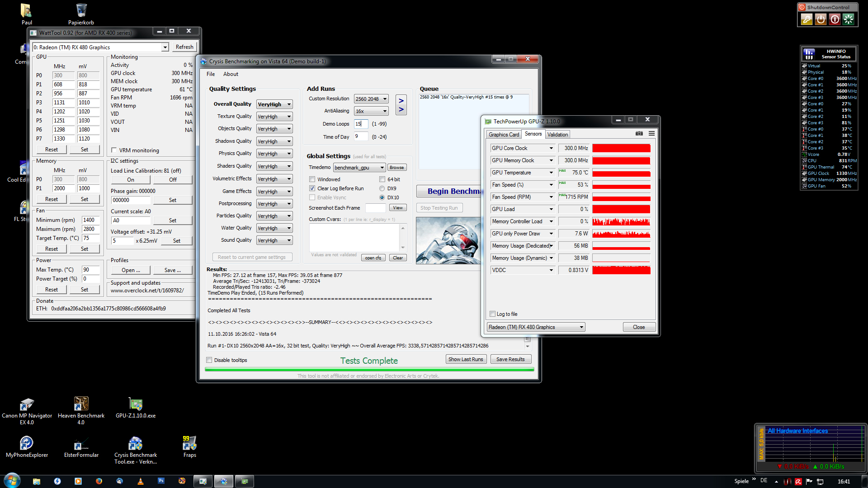Click the green restart gadget icon

849,19
